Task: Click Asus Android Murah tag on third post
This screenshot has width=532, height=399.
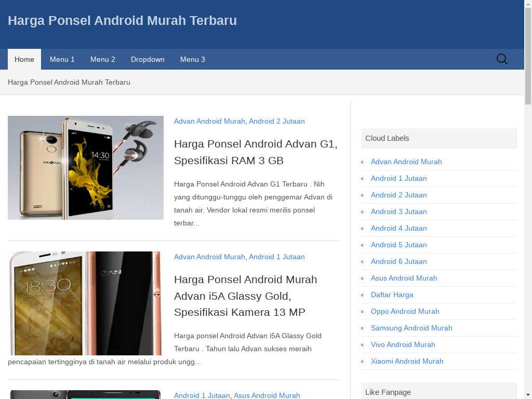Action: click(267, 395)
